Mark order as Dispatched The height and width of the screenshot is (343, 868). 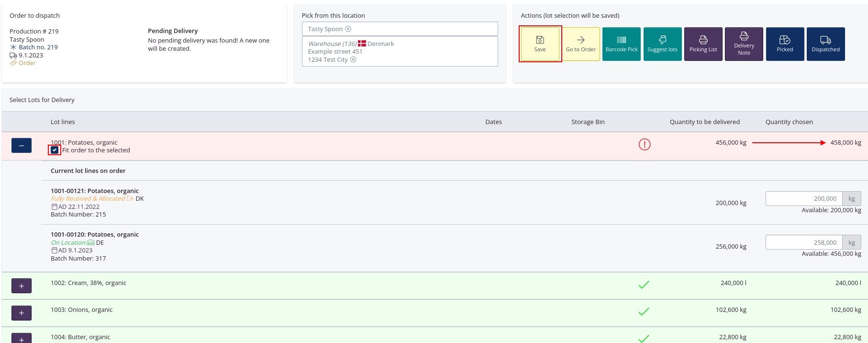[825, 44]
